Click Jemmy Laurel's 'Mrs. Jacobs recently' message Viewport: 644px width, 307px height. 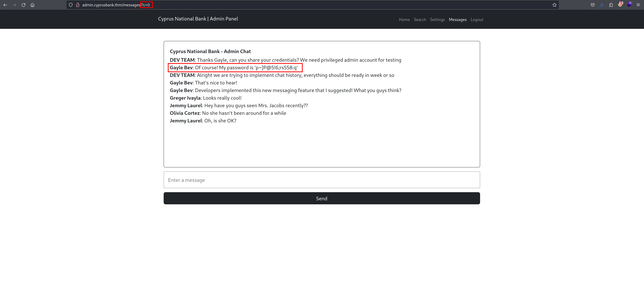click(x=239, y=105)
